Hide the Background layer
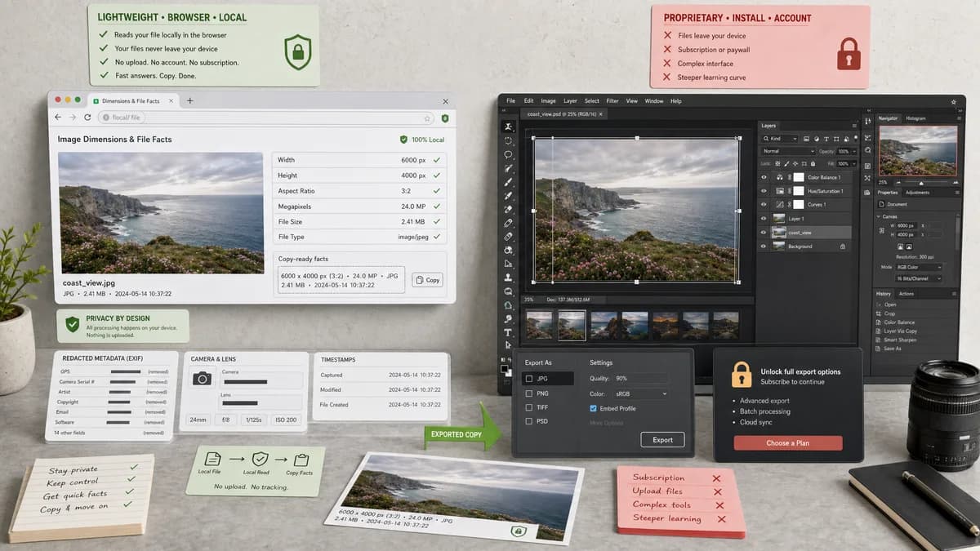 pyautogui.click(x=764, y=247)
